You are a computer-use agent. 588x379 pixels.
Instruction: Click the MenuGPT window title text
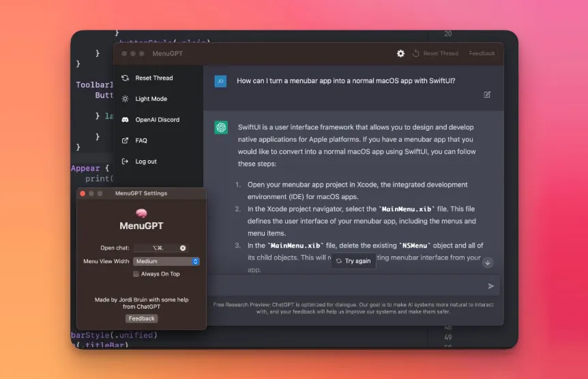click(x=168, y=54)
